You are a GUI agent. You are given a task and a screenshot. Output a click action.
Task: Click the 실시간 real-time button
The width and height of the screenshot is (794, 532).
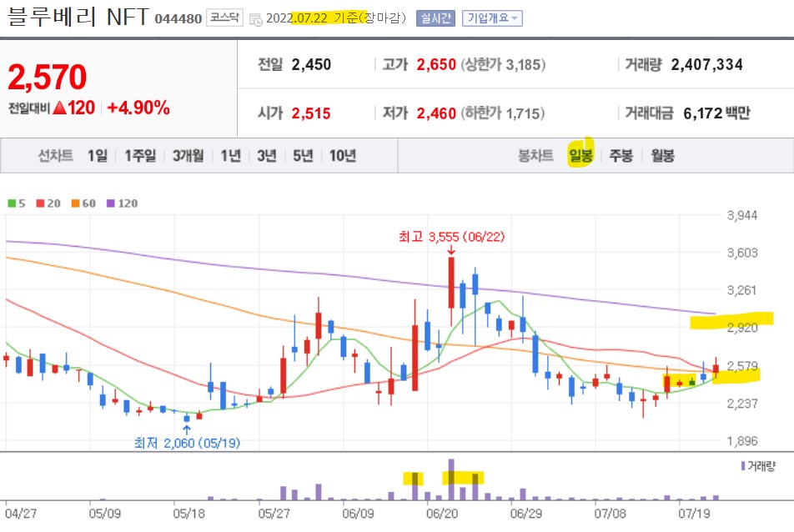(x=435, y=18)
